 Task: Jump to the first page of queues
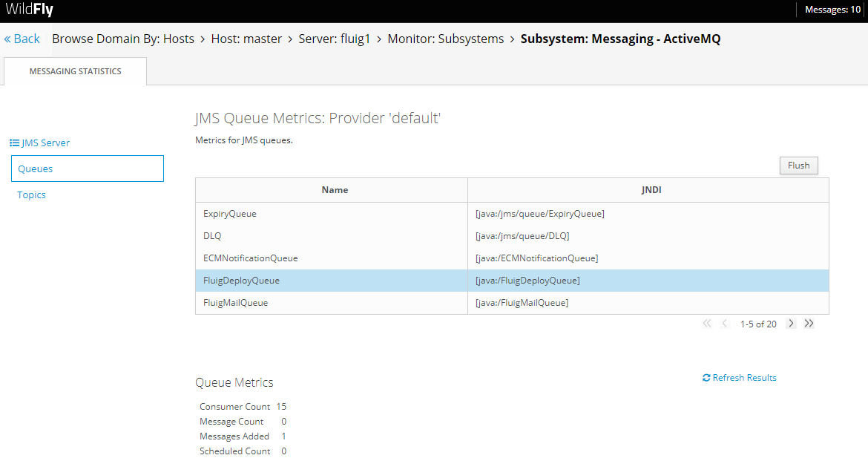coord(707,324)
